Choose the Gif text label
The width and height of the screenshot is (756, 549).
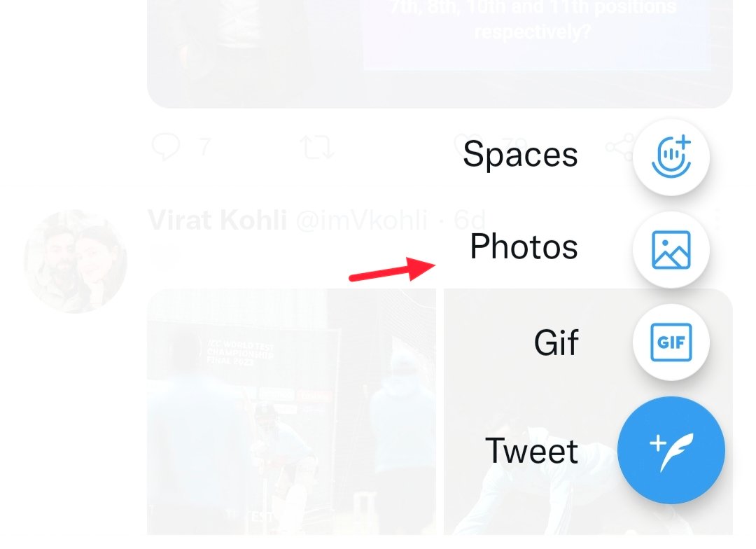[556, 342]
